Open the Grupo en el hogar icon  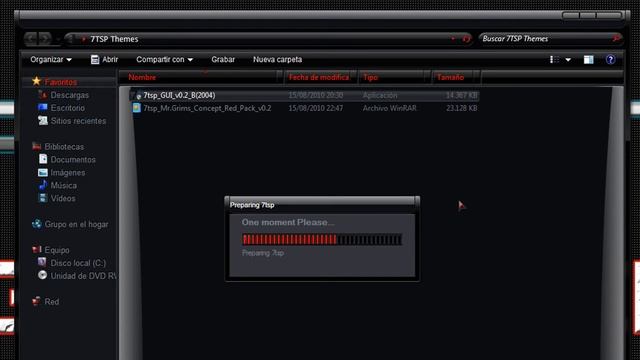[37, 224]
